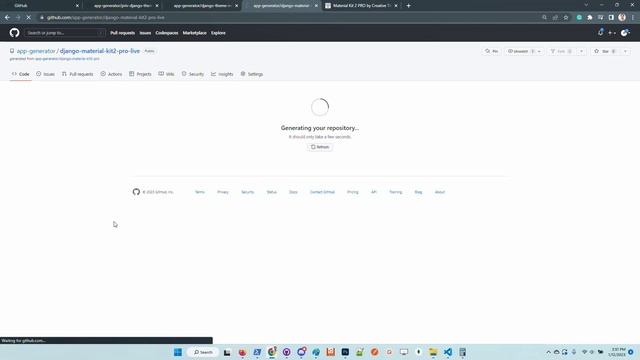The width and height of the screenshot is (640, 360).
Task: Expand the Star lists dropdown arrow
Action: coord(625,51)
